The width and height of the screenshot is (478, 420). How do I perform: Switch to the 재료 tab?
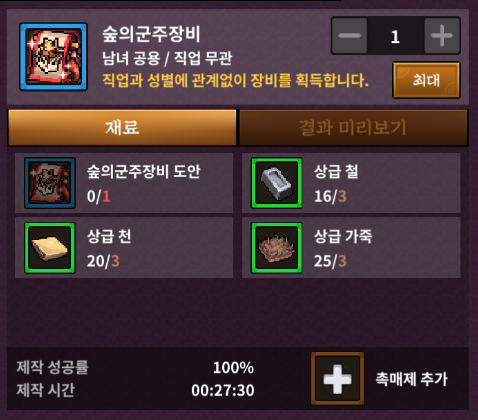[x=122, y=128]
